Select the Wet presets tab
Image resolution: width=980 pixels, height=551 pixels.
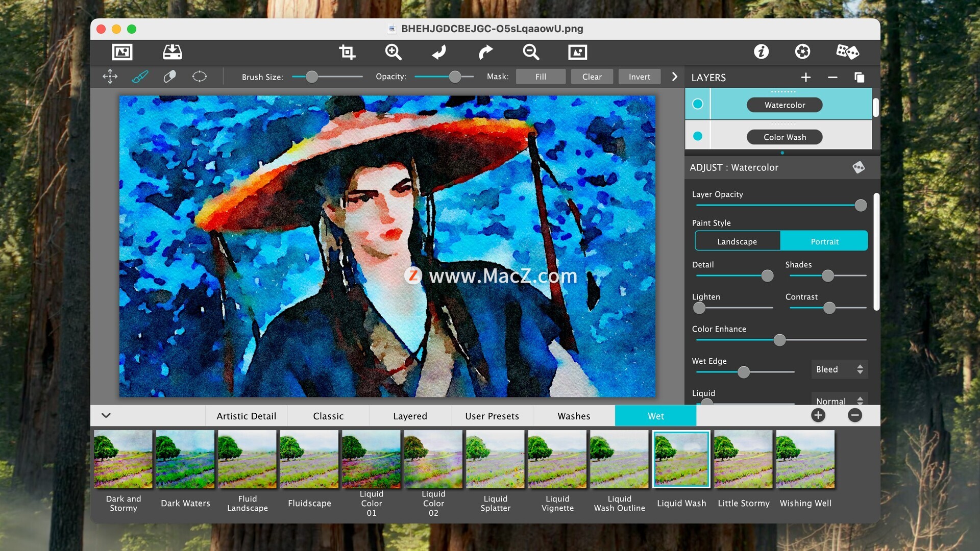[655, 416]
